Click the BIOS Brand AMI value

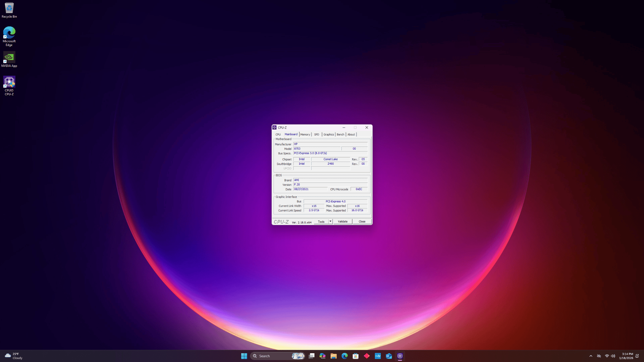click(330, 180)
